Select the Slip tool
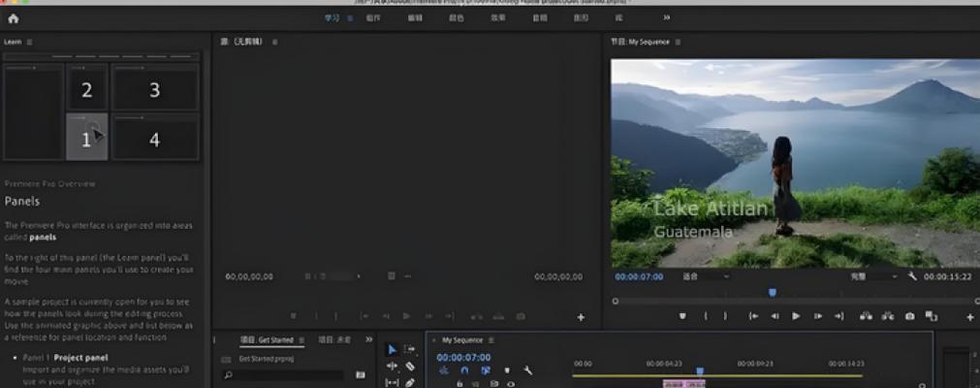The width and height of the screenshot is (980, 388). (392, 382)
